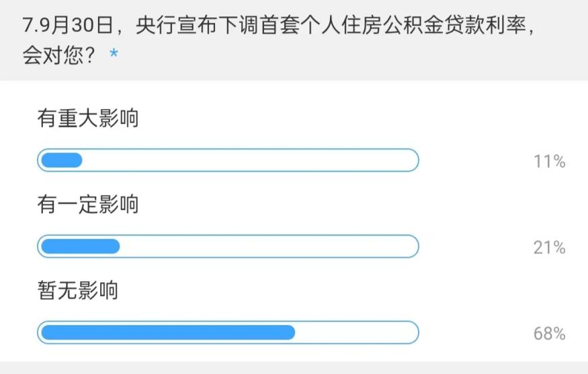Click blue filled part of 有重大影响 bar
The image size is (588, 374).
coord(61,161)
